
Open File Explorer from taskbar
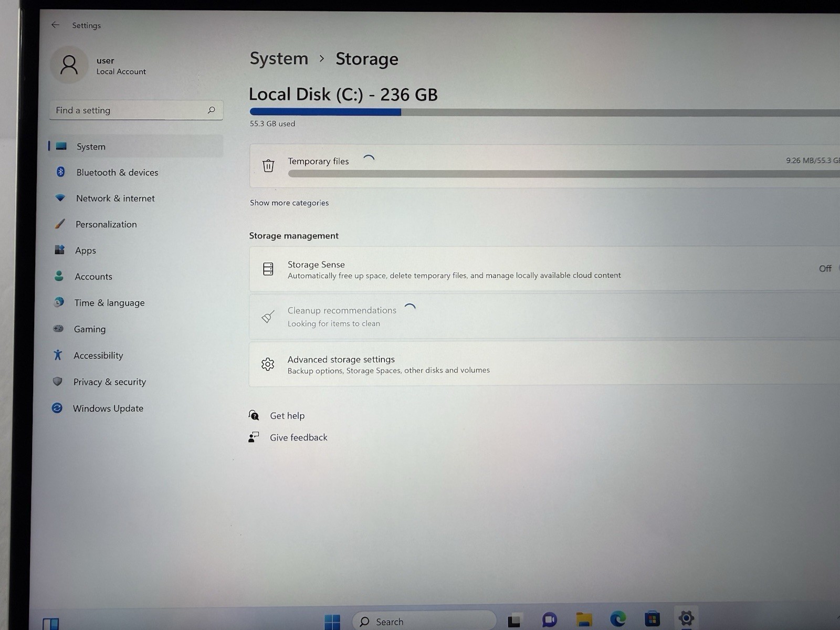[584, 619]
